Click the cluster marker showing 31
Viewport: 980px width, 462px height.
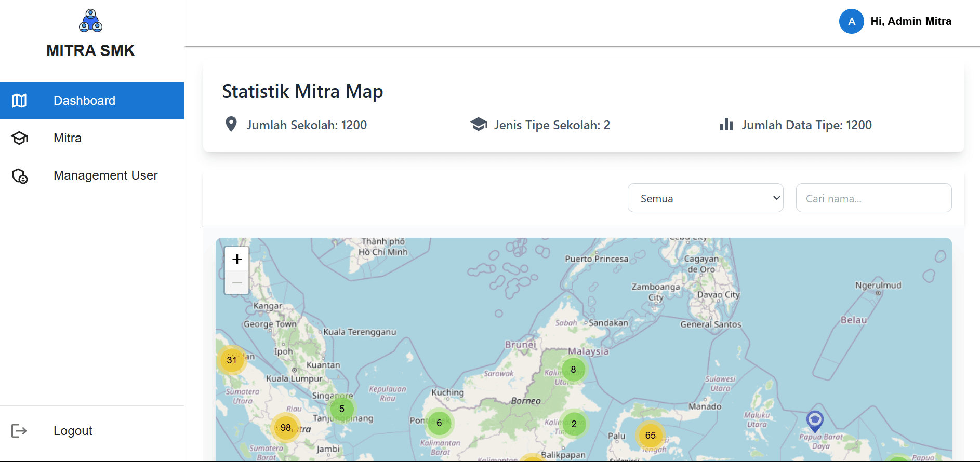232,360
